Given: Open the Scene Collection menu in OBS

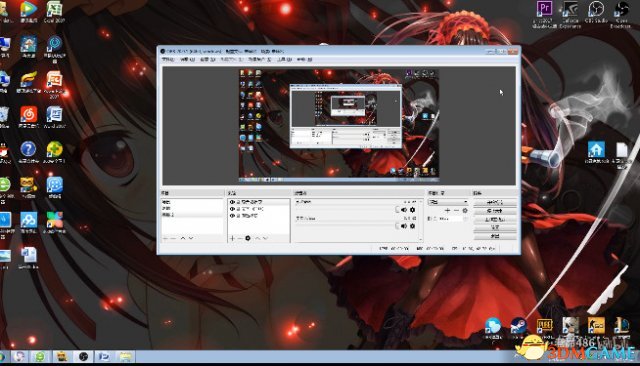Looking at the screenshot, I should coord(260,60).
